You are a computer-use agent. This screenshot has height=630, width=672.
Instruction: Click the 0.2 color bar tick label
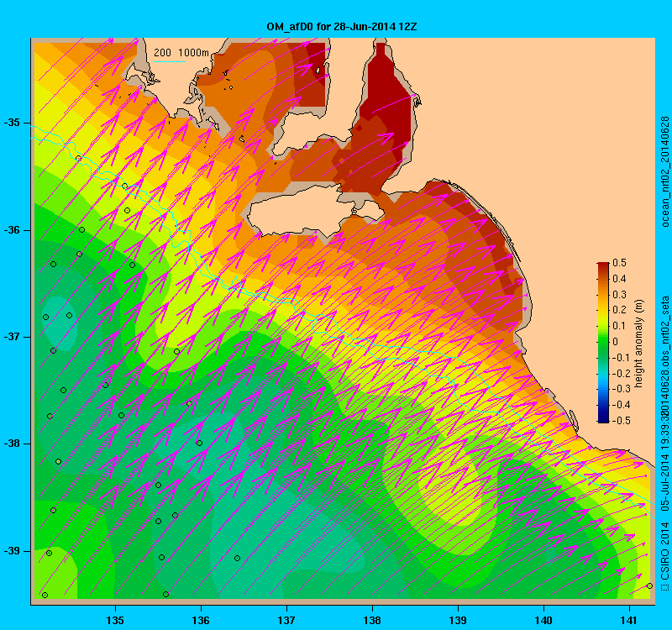[620, 310]
